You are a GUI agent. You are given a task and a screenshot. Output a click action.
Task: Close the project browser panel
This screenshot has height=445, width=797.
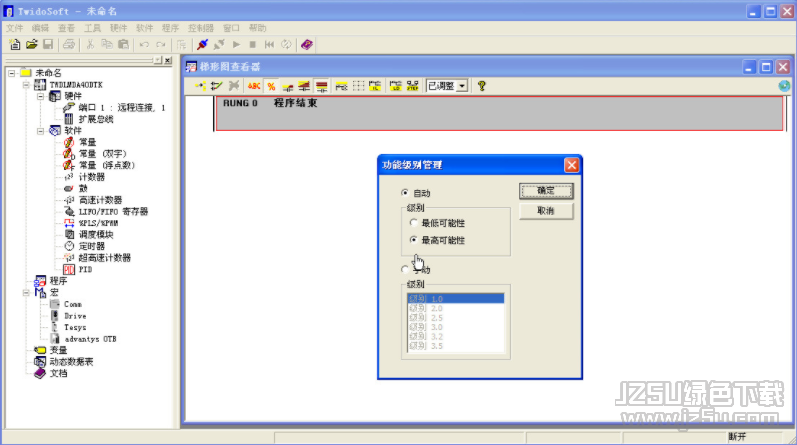[x=168, y=61]
